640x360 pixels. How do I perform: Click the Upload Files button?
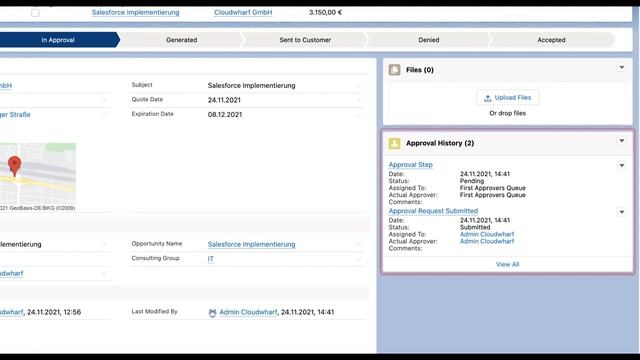507,98
